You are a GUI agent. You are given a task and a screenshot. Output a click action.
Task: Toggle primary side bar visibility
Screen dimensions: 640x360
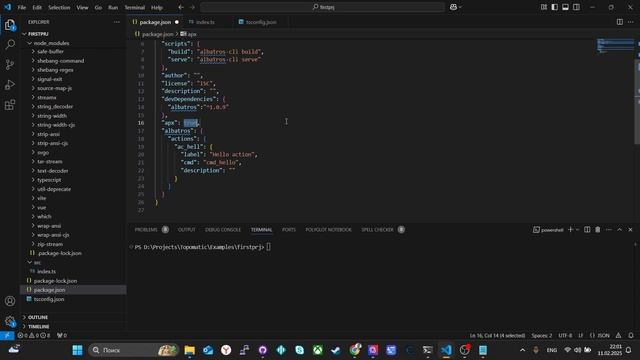click(x=554, y=7)
